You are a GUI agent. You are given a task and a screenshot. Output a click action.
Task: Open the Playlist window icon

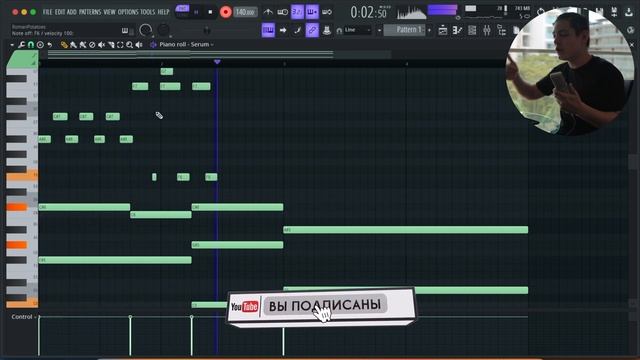pos(442,30)
